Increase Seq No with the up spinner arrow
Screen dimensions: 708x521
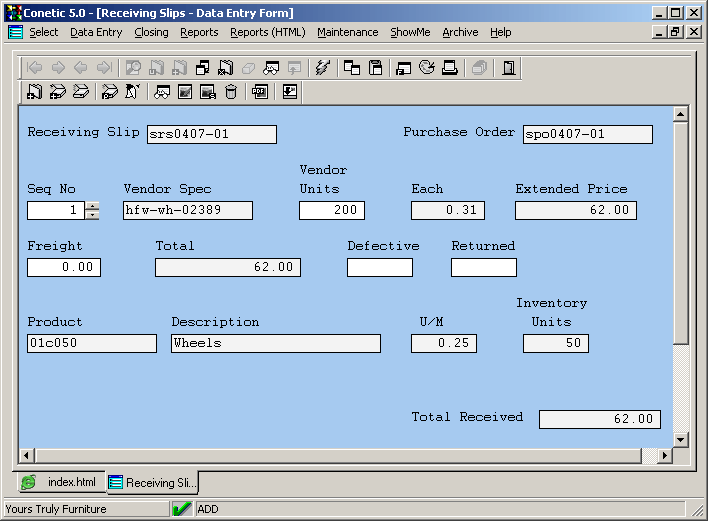92,206
